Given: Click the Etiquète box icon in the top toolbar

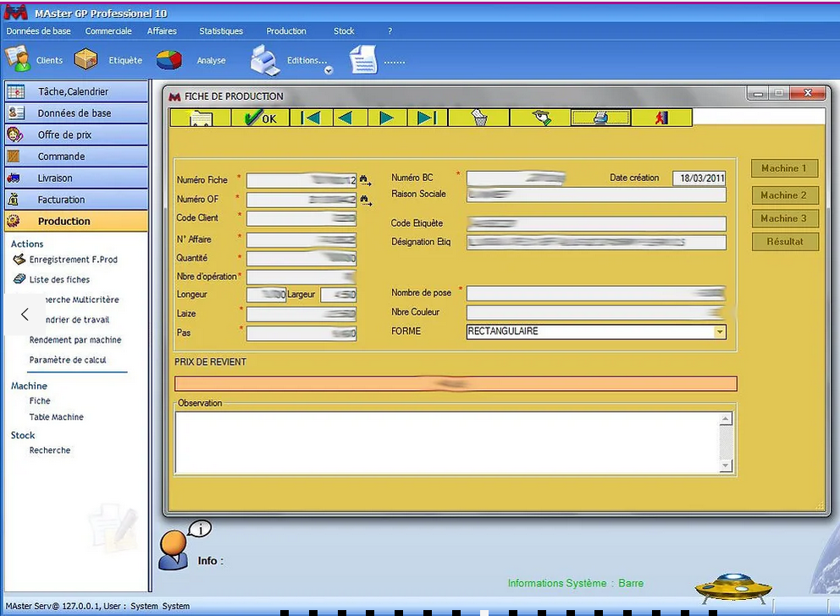Looking at the screenshot, I should pos(86,60).
